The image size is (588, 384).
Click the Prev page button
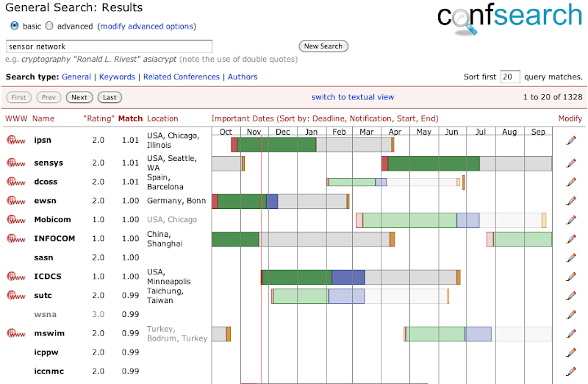point(49,97)
